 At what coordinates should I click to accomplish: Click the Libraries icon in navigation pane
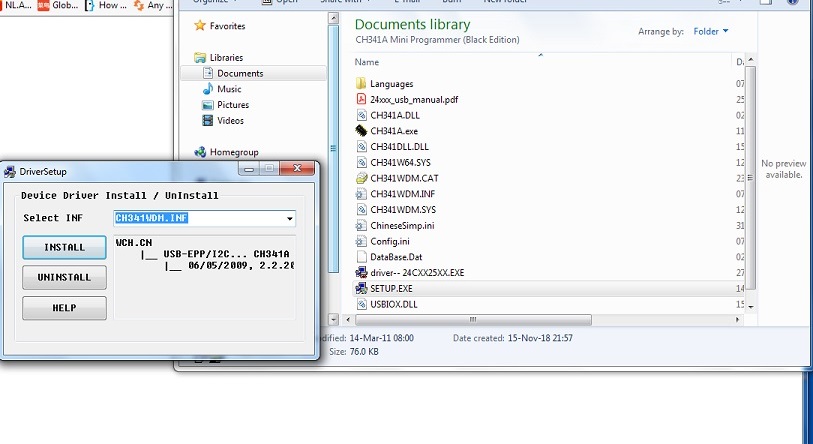pyautogui.click(x=200, y=57)
